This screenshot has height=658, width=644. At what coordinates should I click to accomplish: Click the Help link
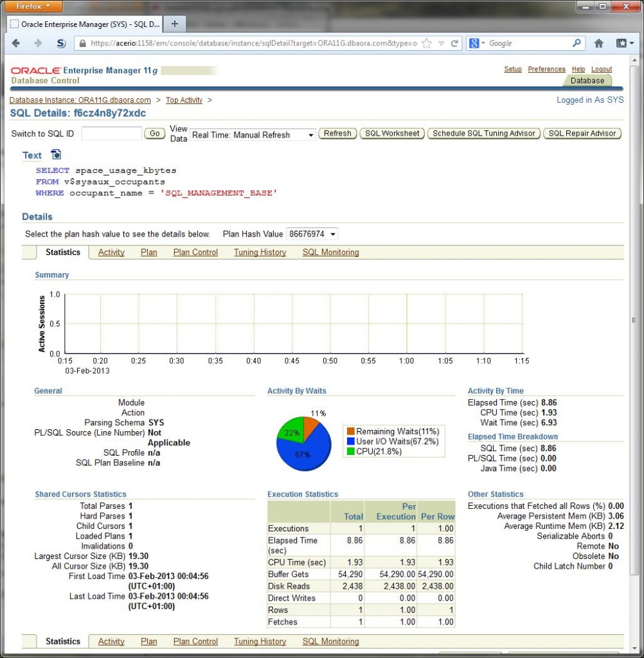point(578,69)
